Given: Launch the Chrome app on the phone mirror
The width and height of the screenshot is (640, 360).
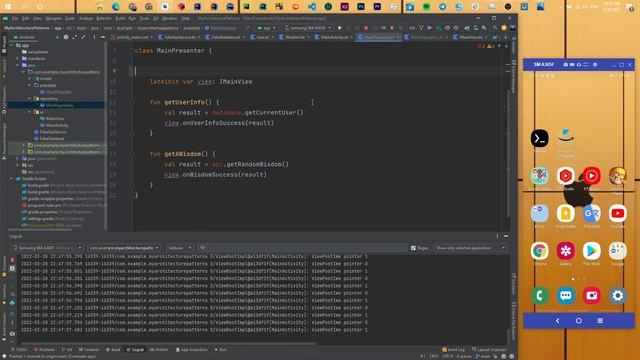Looking at the screenshot, I should pyautogui.click(x=540, y=251).
